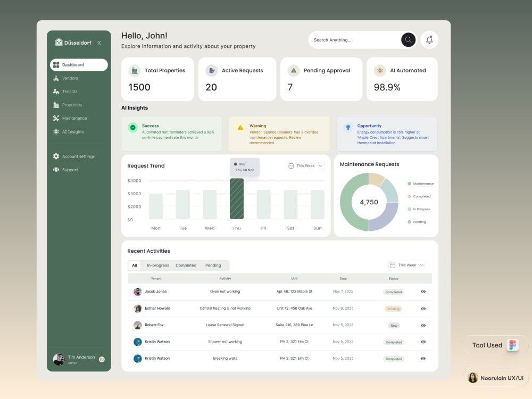
Task: Switch to Completed activities tab
Action: click(x=186, y=265)
